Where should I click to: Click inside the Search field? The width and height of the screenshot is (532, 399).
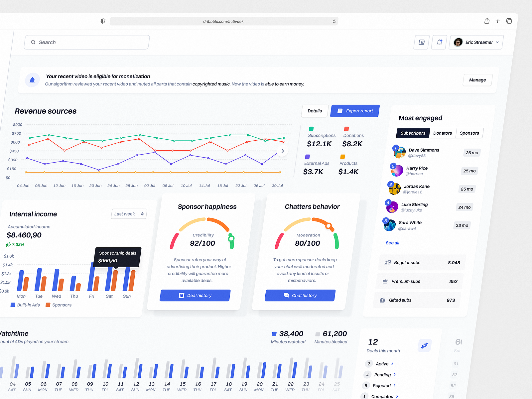(86, 42)
